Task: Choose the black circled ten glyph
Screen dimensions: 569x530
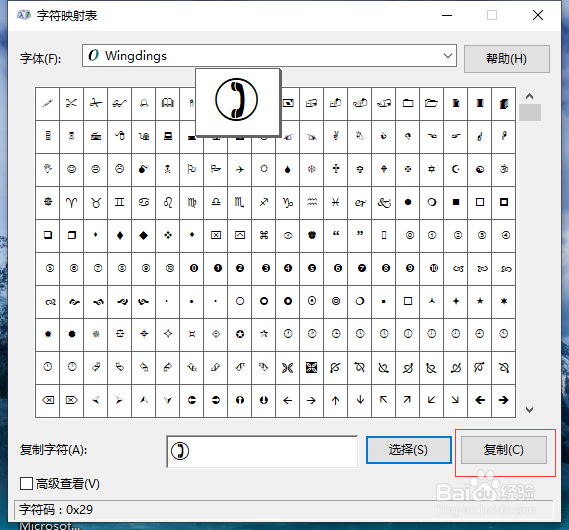Action: [x=432, y=269]
